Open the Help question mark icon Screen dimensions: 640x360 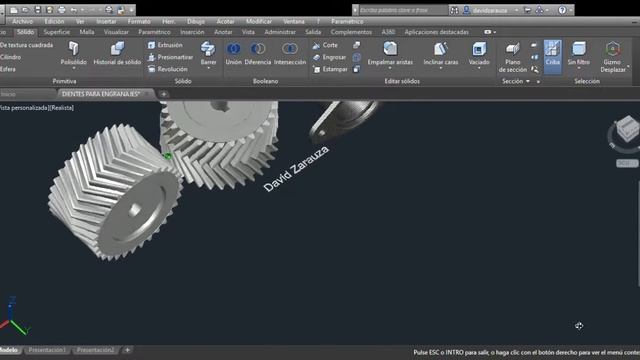562,10
